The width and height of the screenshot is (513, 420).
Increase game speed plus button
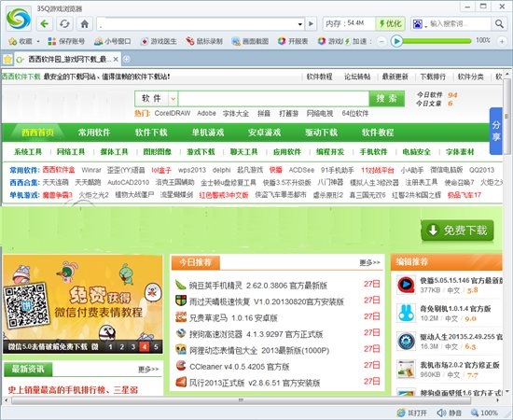coord(502,41)
